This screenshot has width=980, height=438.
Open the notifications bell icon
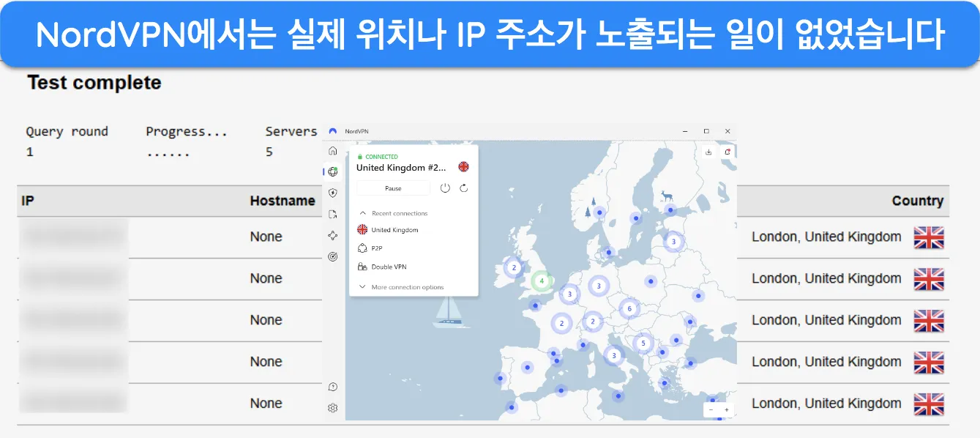point(727,152)
